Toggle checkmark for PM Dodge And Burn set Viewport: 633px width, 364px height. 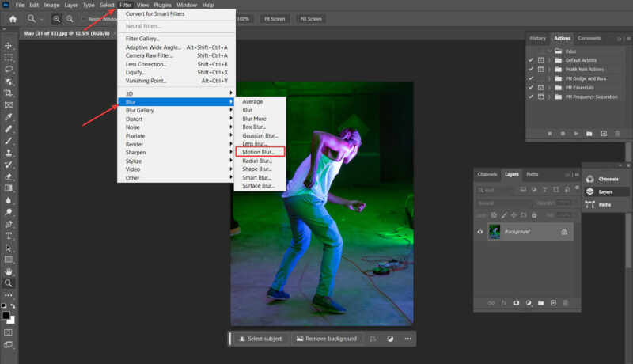pos(531,78)
